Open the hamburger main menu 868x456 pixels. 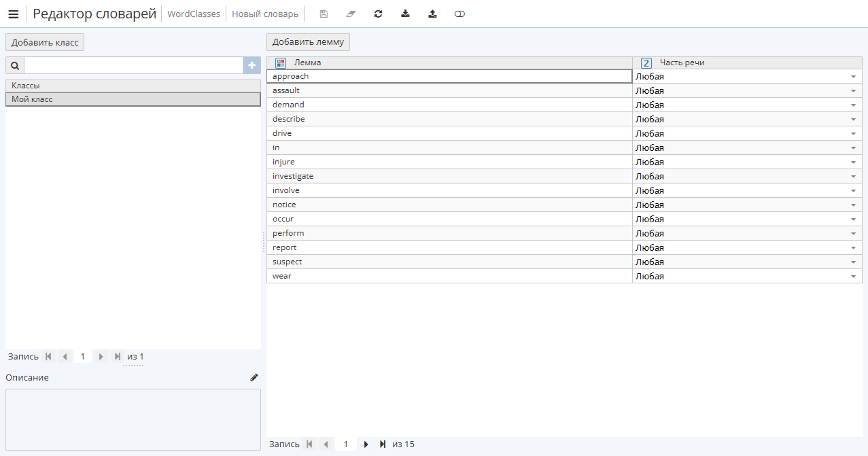coord(13,14)
